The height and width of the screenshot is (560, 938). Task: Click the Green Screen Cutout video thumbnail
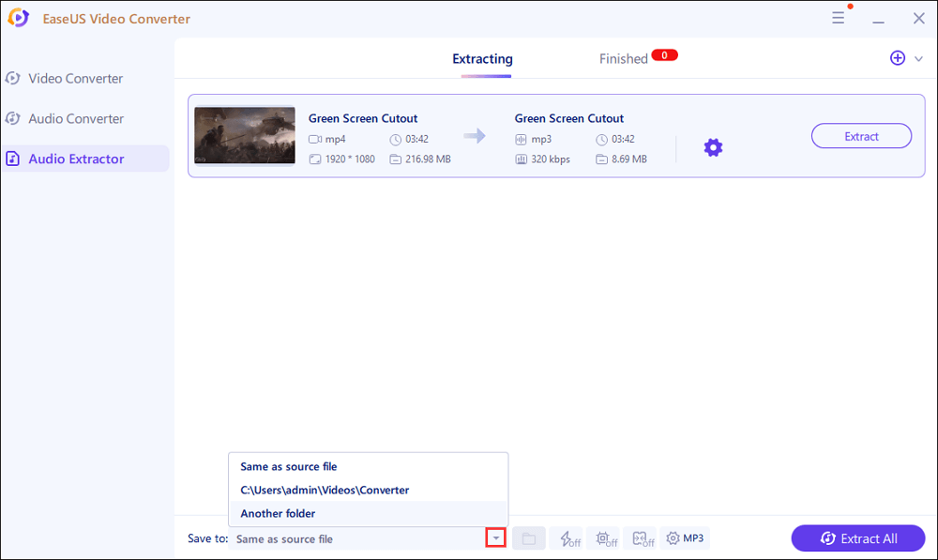click(244, 136)
